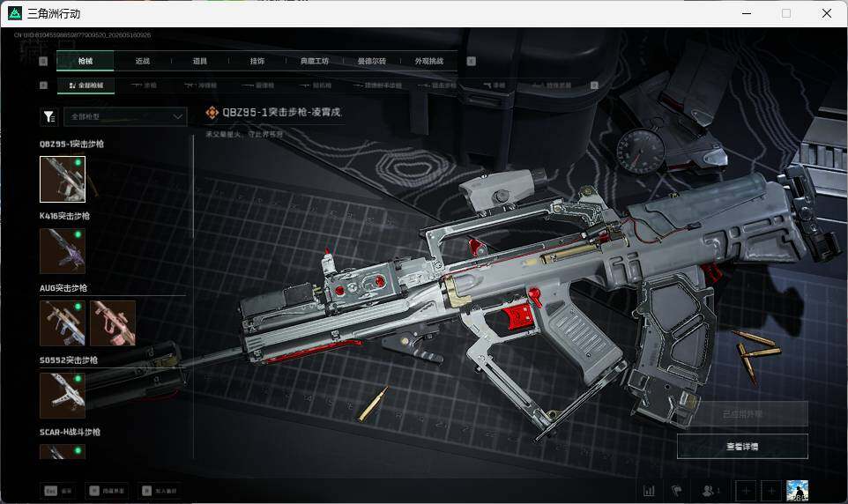Click the K416突击步枪 group heading
This screenshot has width=848, height=504.
tap(64, 216)
